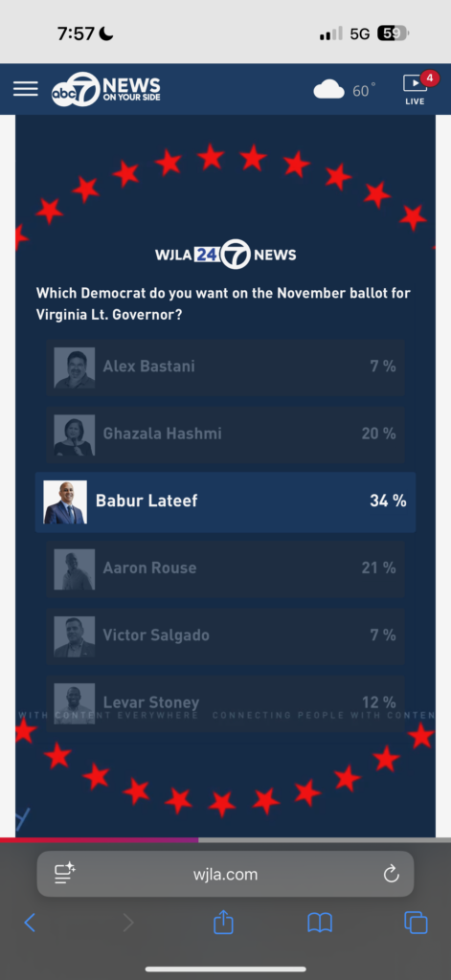Screen dimensions: 451x980
Task: Tap the ABC7 News logo
Action: pyautogui.click(x=105, y=89)
